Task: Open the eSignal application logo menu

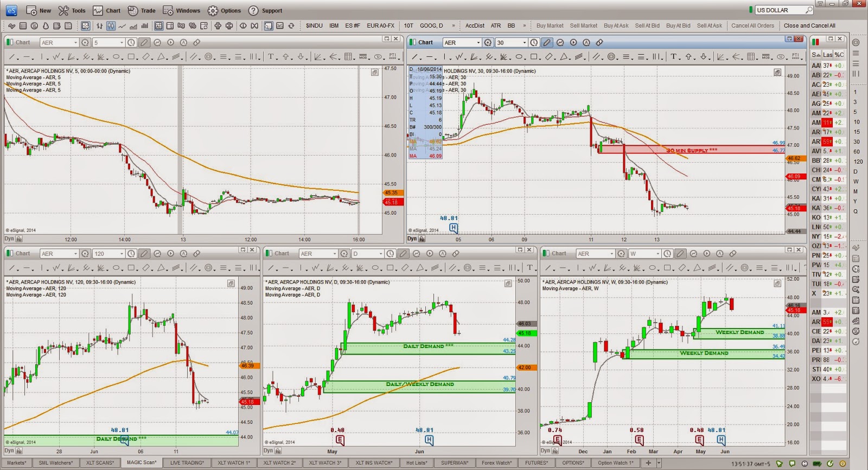Action: 11,10
